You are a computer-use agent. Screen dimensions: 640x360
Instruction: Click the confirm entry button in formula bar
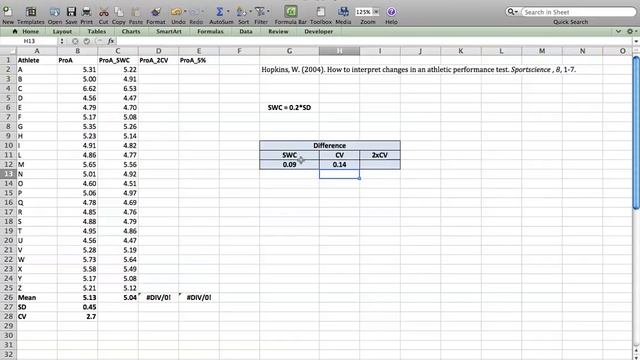[x=87, y=41]
